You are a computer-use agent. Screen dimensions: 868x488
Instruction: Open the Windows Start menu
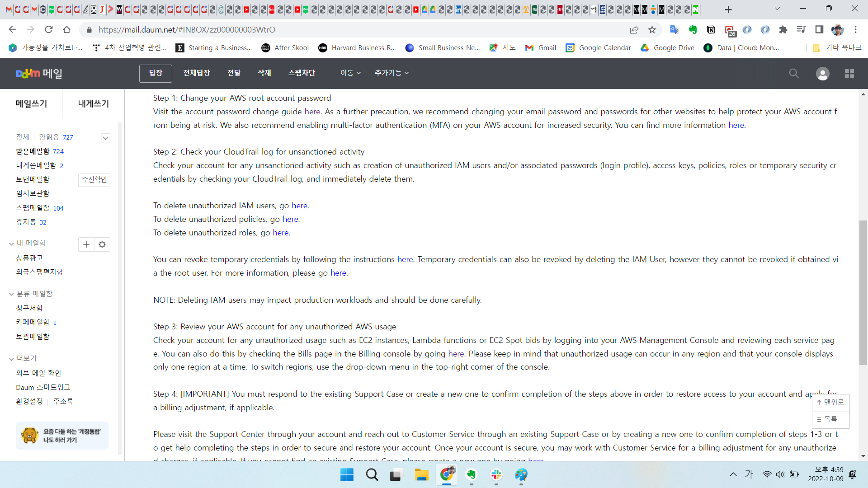pyautogui.click(x=347, y=475)
